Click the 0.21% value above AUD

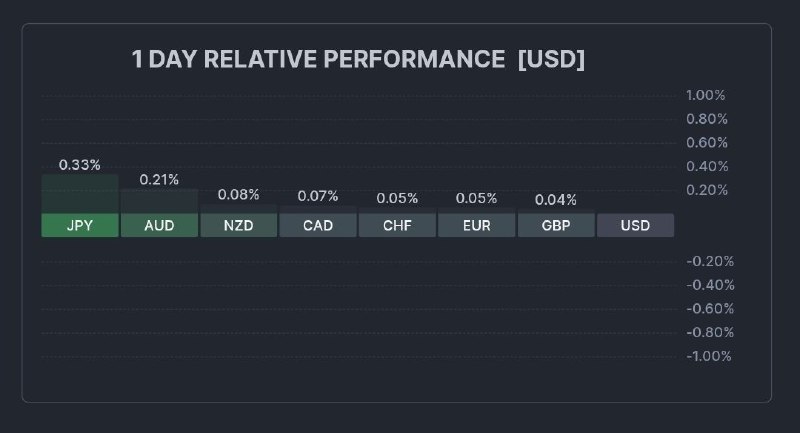pos(159,180)
